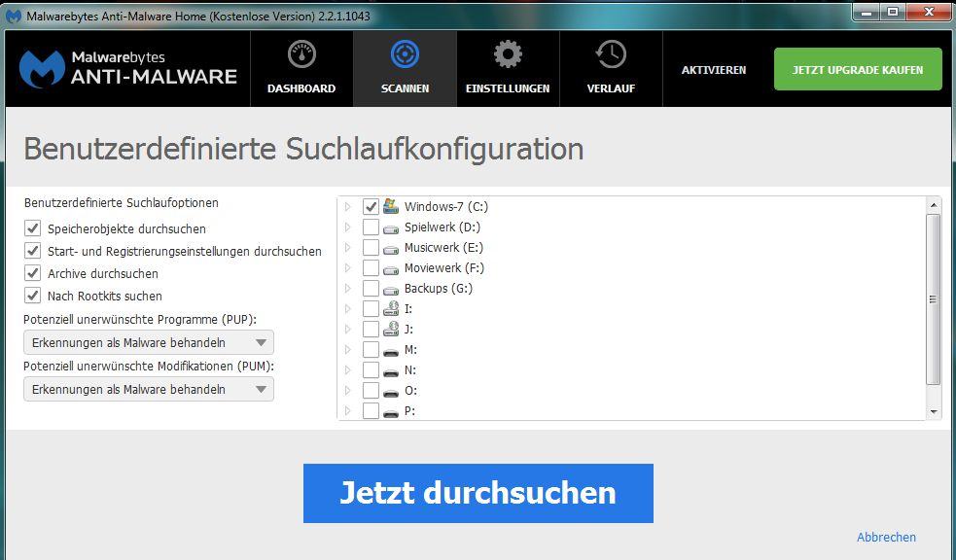The height and width of the screenshot is (560, 956).
Task: Expand the Backups (G:) tree node
Action: click(x=348, y=288)
